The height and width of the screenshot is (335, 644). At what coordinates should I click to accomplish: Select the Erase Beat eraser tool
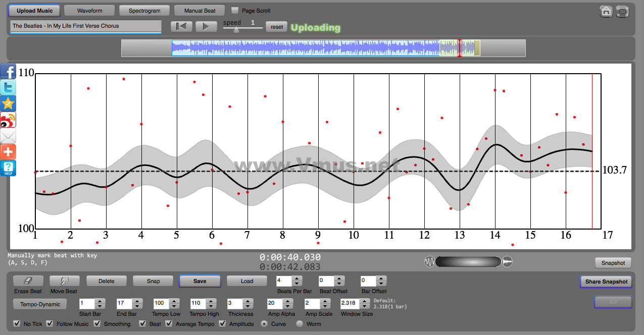pos(28,281)
